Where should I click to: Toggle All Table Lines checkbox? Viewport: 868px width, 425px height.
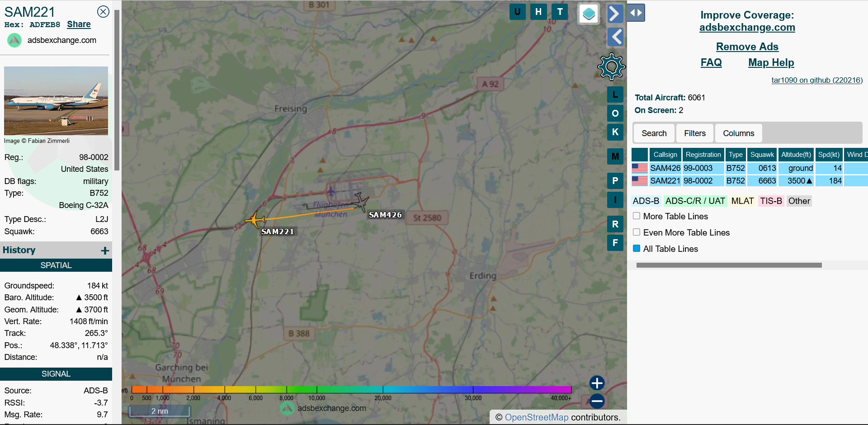[x=637, y=249]
